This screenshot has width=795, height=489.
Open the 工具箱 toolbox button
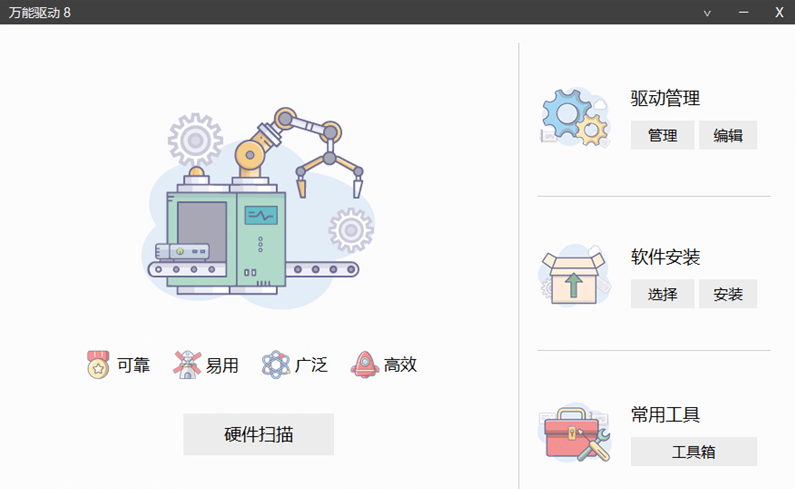coord(694,451)
